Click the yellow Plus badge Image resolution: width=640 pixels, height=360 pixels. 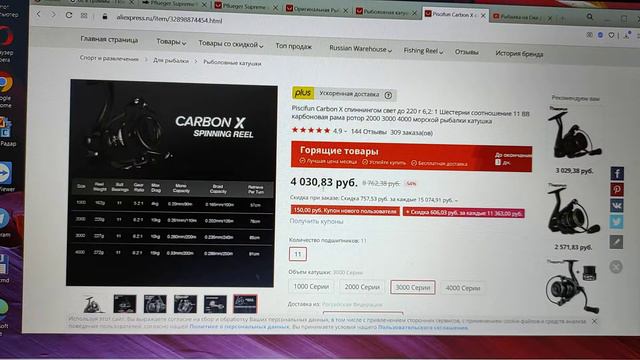point(303,93)
